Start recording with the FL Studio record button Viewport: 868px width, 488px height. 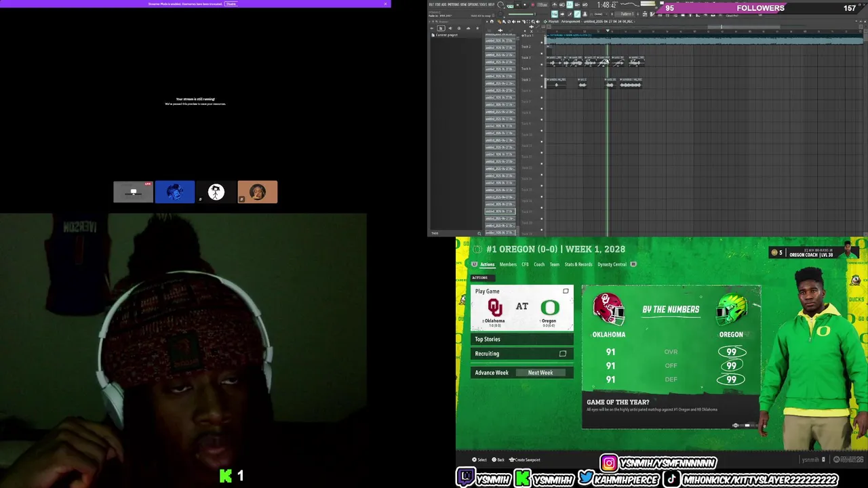tap(532, 5)
